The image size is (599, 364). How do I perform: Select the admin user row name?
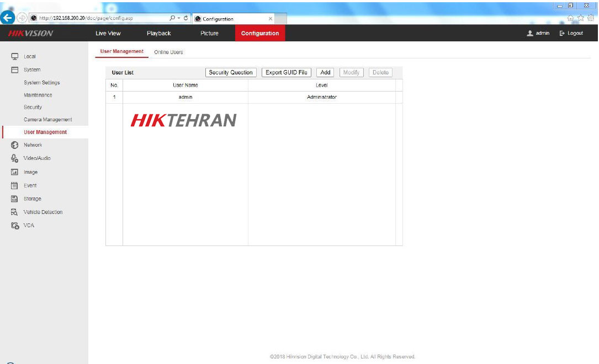point(185,97)
